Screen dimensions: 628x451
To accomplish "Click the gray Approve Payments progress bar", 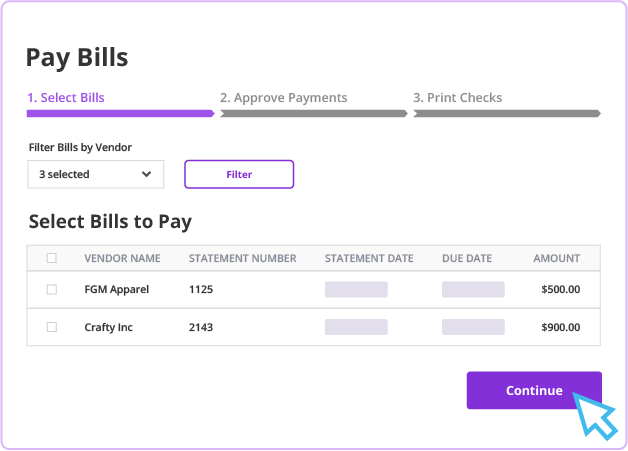I will click(x=314, y=114).
